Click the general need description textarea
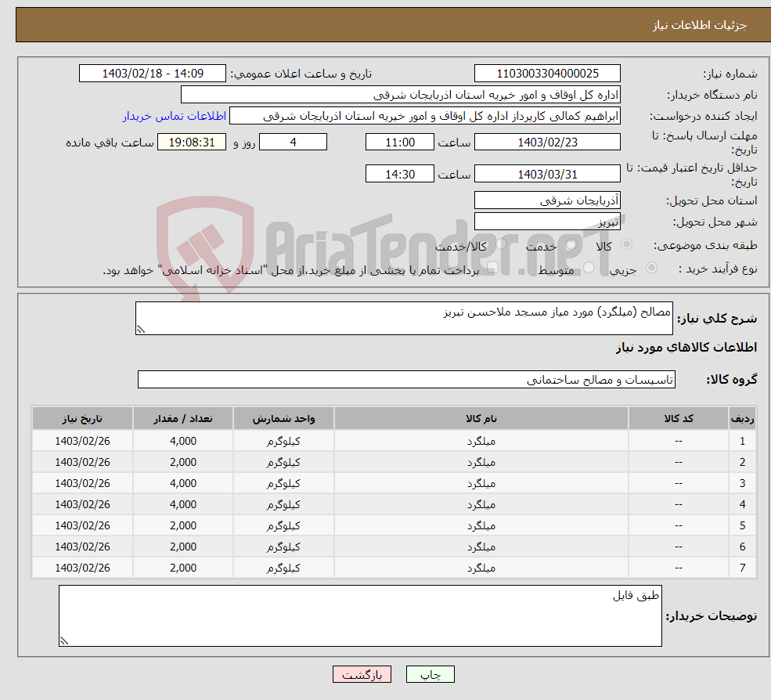771x700 pixels. (x=404, y=318)
